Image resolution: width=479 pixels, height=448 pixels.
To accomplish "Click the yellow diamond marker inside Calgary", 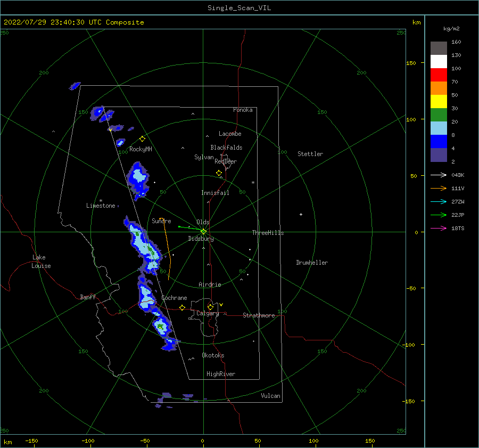I will click(x=210, y=307).
